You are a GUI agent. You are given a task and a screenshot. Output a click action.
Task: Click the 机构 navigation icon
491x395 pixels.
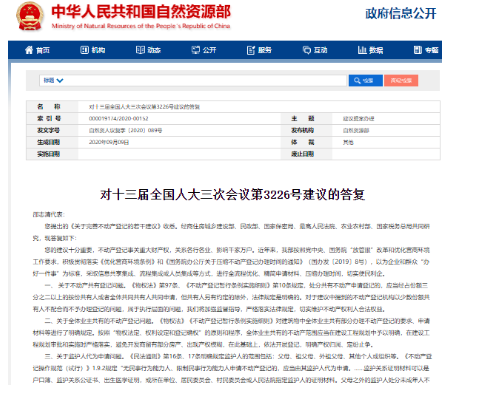click(x=84, y=50)
